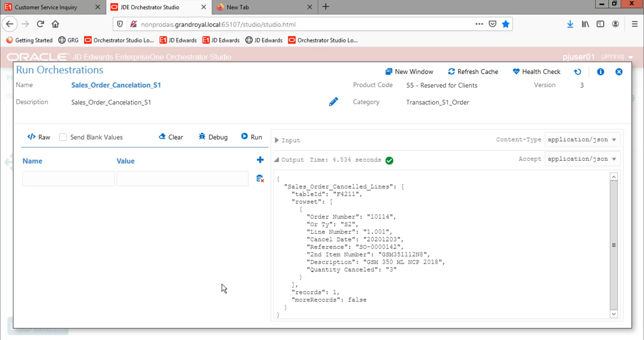Click the circular restore arrow icon
The image size is (644, 340).
[x=578, y=72]
